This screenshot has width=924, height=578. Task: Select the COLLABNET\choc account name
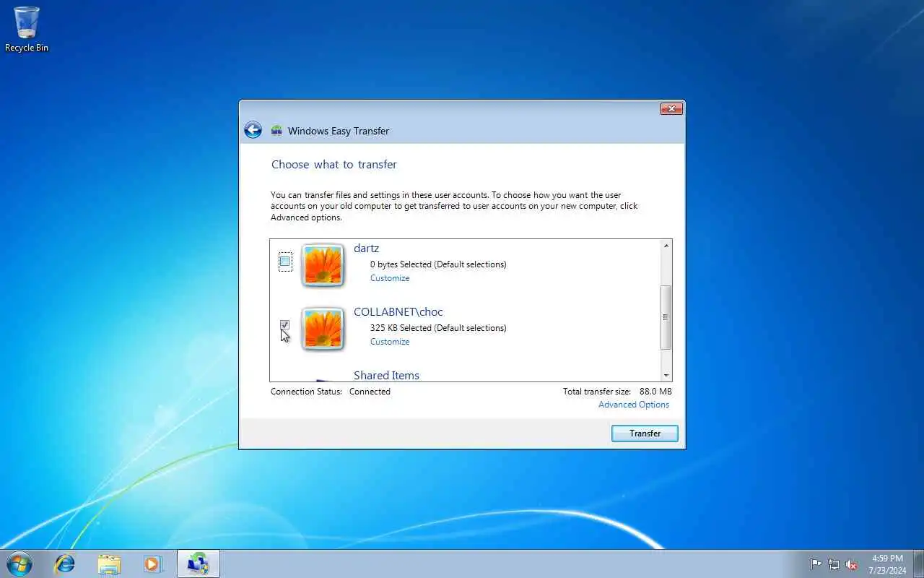pos(398,312)
